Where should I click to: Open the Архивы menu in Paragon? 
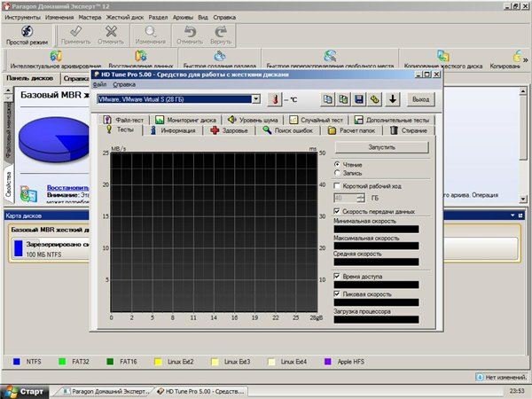pyautogui.click(x=183, y=18)
